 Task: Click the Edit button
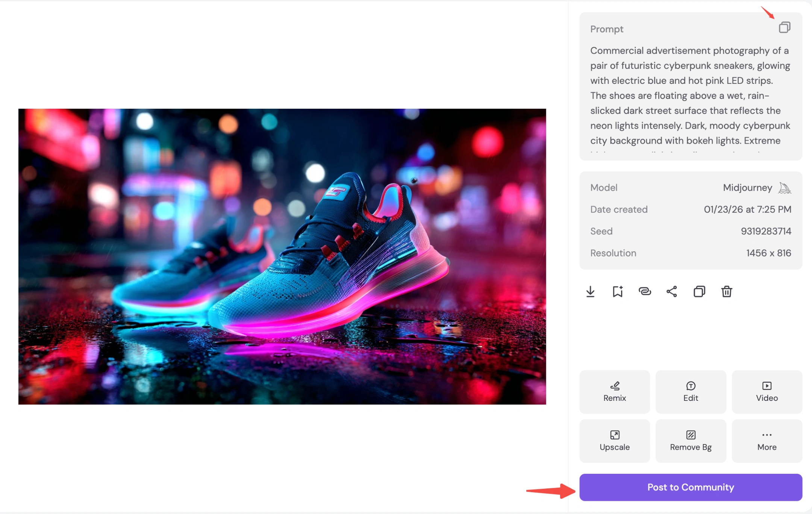tap(691, 392)
